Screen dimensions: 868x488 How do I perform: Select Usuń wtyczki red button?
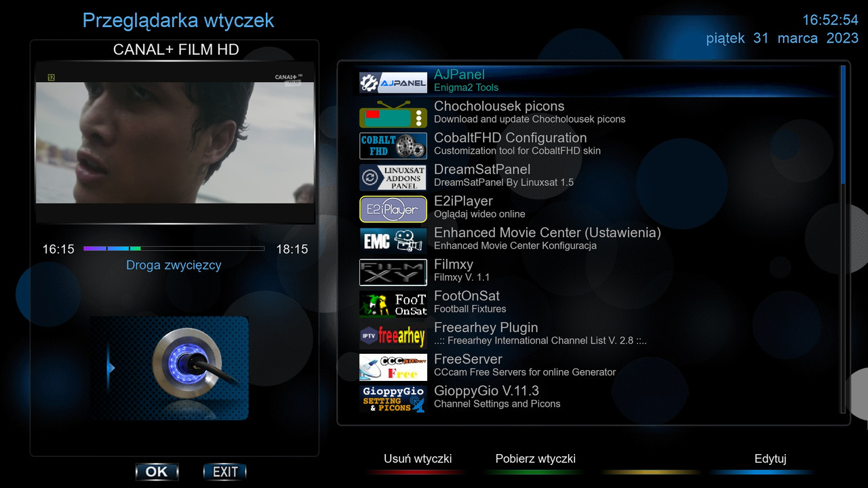(418, 459)
